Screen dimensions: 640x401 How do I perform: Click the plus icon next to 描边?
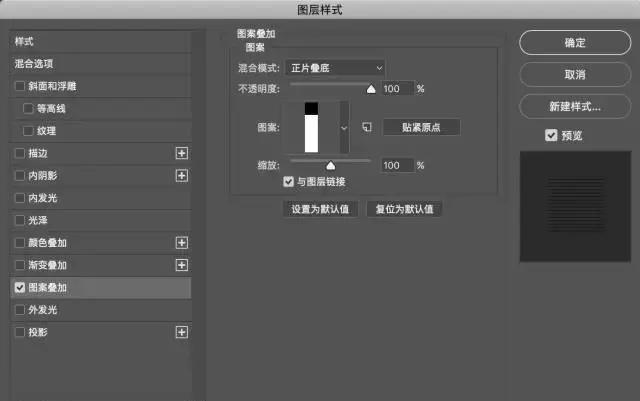pos(181,153)
